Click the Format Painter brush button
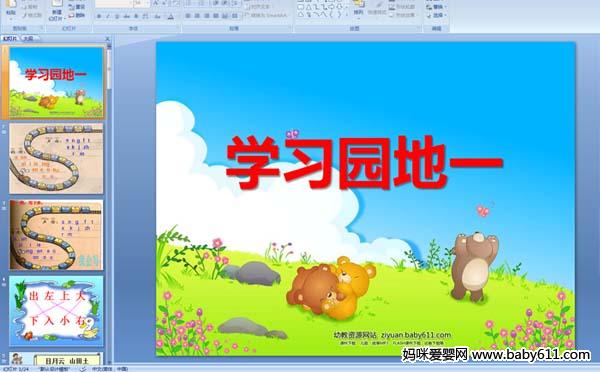The height and width of the screenshot is (372, 600). click(x=32, y=16)
